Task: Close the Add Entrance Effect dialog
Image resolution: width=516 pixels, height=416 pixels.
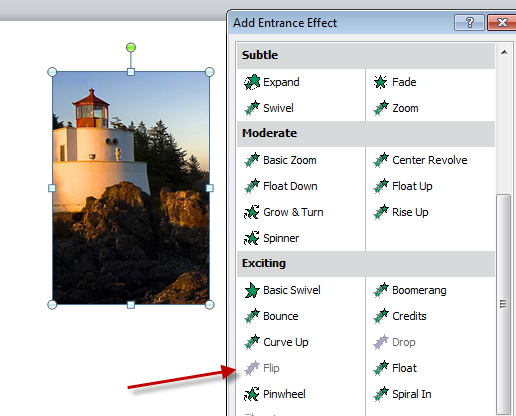Action: [x=502, y=23]
